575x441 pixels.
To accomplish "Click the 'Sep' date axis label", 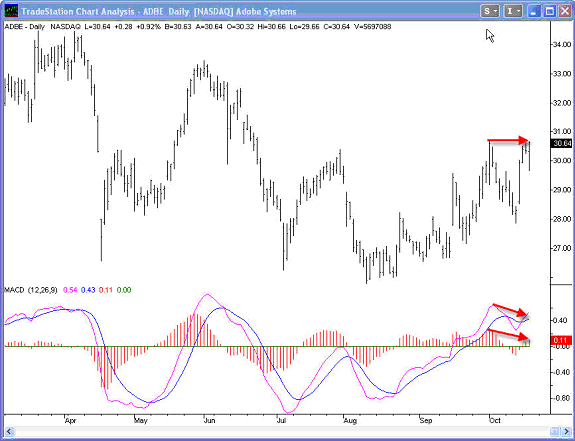I will (x=425, y=420).
